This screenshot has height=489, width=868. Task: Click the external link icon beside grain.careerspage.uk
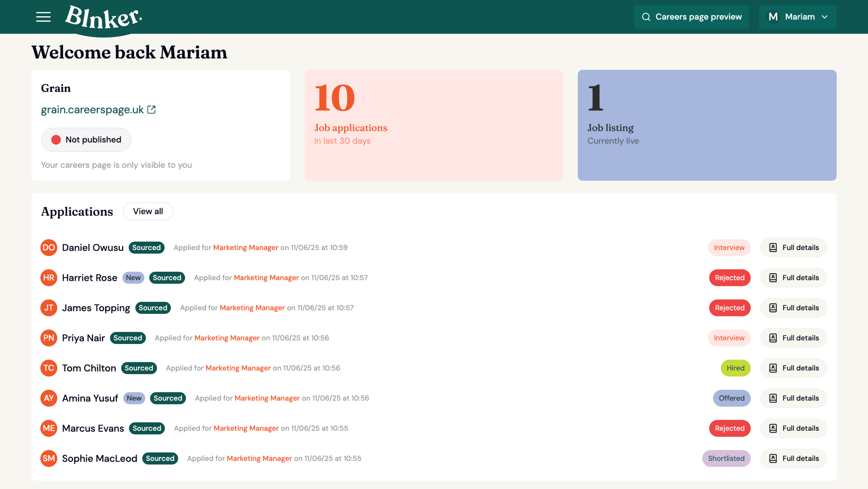coord(152,109)
